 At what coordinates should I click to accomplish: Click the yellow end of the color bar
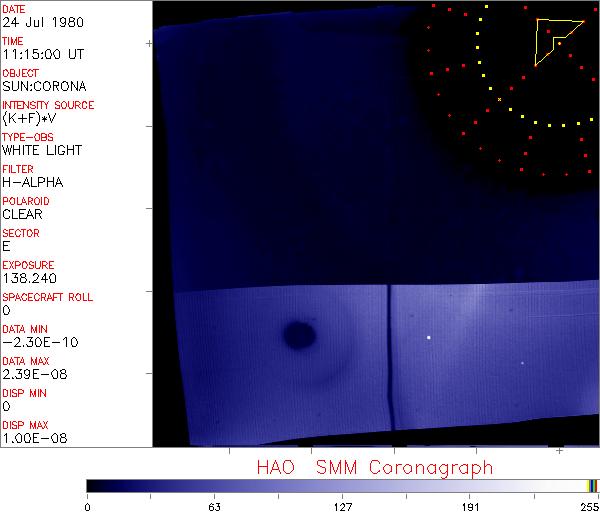(592, 486)
